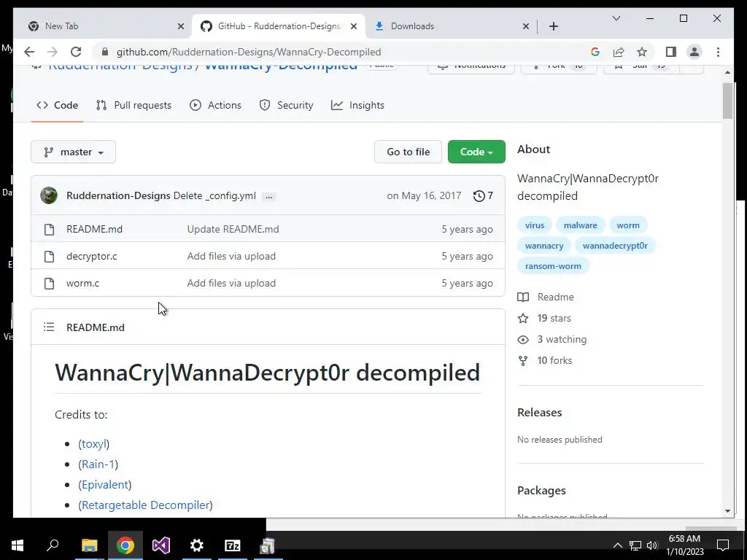View the 3 watching link
This screenshot has height=560, width=747.
553,340
